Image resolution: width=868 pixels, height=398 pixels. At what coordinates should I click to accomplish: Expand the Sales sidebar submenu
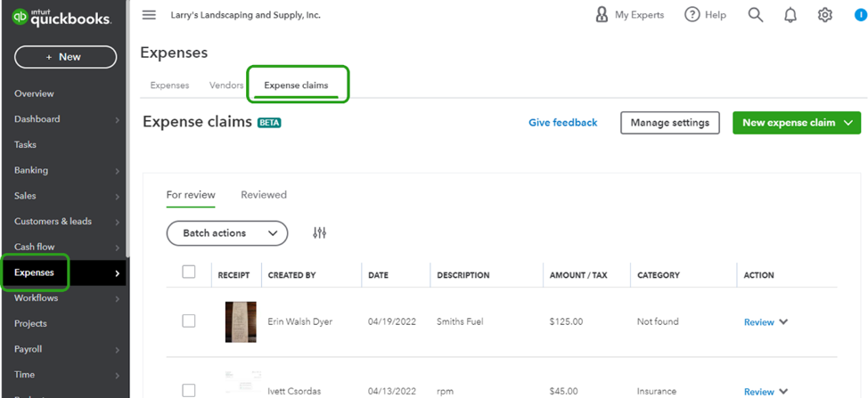click(118, 196)
